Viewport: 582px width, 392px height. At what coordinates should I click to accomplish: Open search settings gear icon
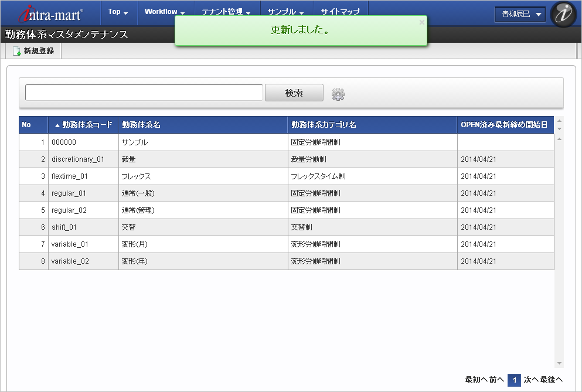coord(338,94)
